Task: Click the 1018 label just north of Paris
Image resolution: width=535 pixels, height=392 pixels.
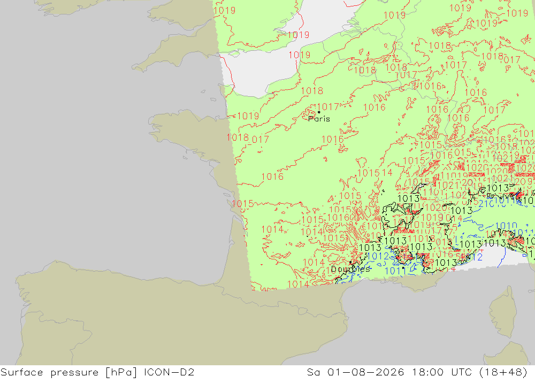Action: click(x=312, y=91)
